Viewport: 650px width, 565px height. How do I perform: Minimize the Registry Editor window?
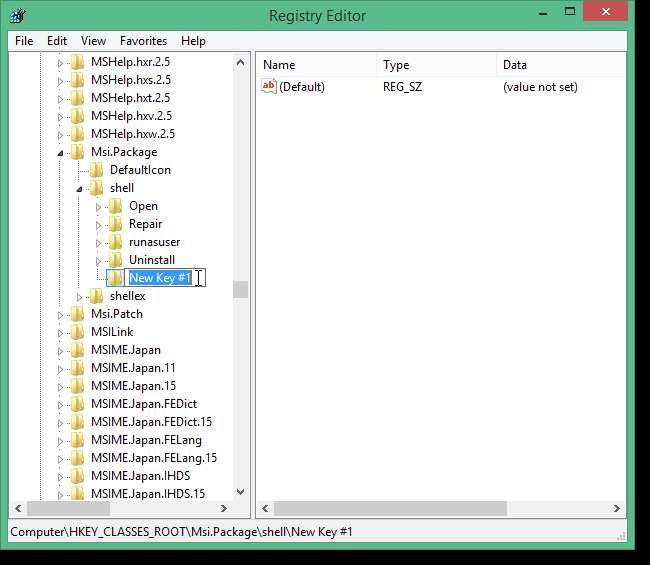point(543,13)
